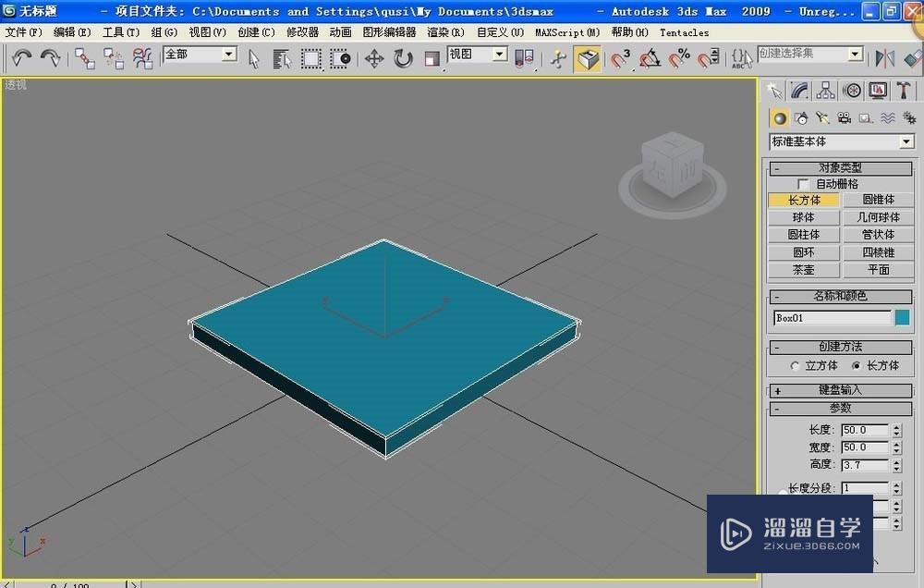Click the Mirror tool icon
This screenshot has width=924, height=588.
(884, 58)
